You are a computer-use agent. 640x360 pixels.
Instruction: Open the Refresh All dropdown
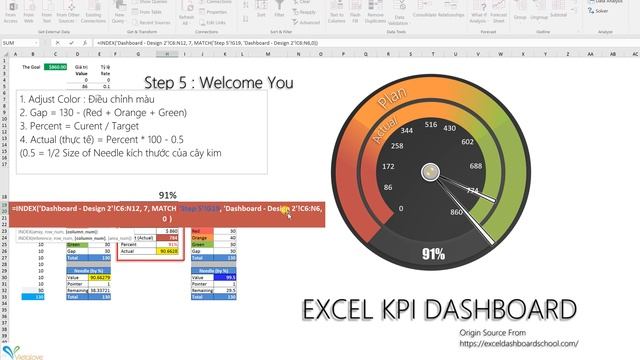click(186, 13)
